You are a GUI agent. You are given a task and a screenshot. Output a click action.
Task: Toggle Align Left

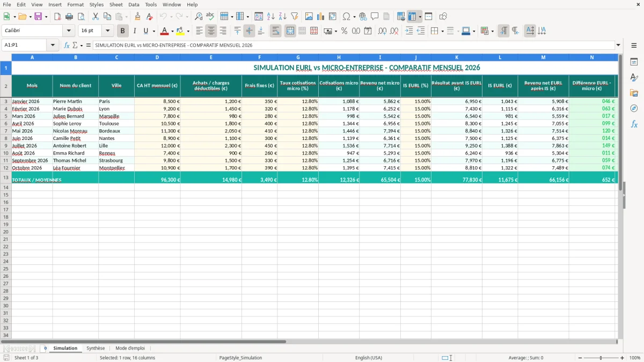click(199, 31)
